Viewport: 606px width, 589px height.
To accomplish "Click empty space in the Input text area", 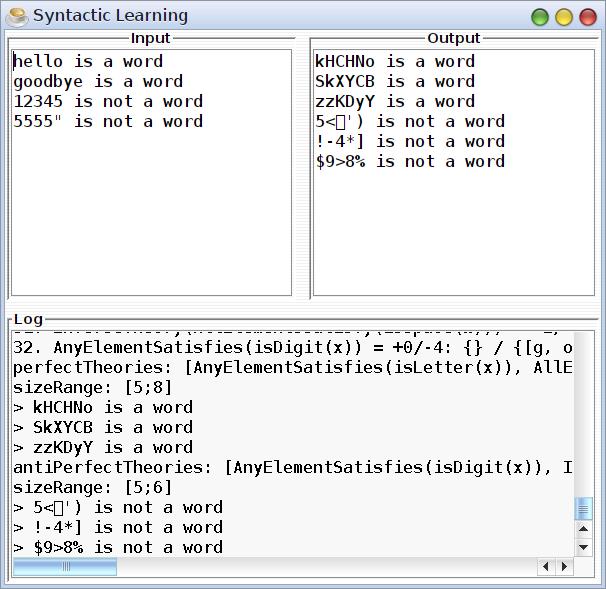I will tap(150, 220).
